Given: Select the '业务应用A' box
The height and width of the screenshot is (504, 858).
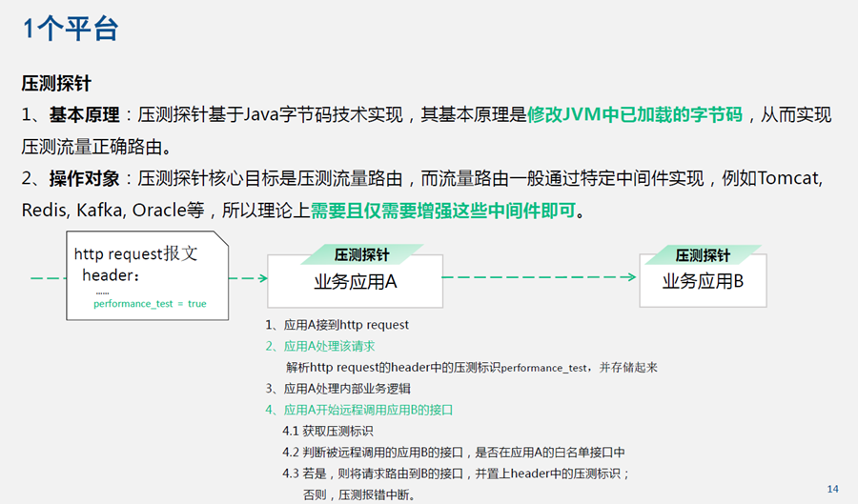Looking at the screenshot, I should [356, 281].
